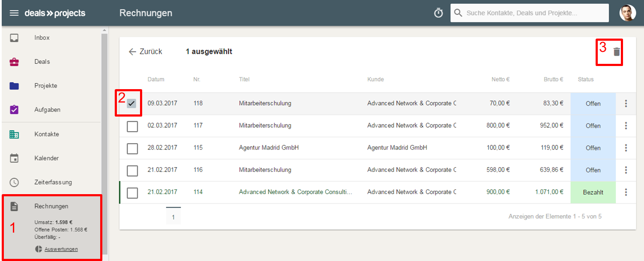Select pagination page 1
The height and width of the screenshot is (261, 644).
tap(173, 216)
